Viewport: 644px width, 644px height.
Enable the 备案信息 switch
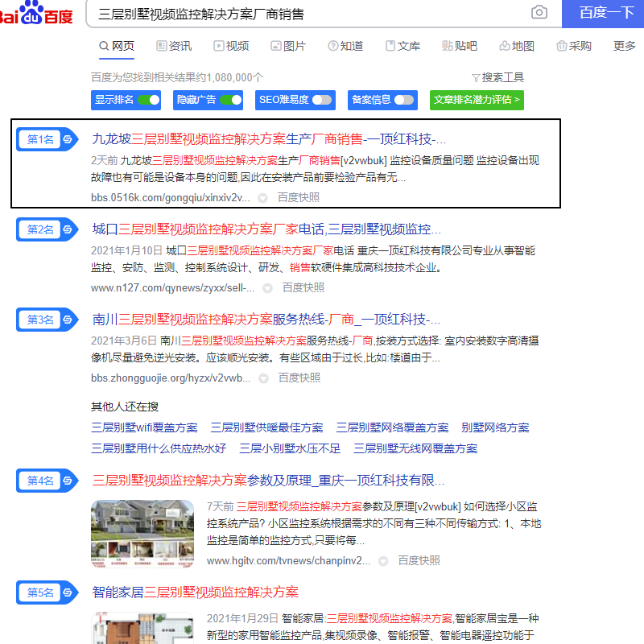(x=404, y=100)
